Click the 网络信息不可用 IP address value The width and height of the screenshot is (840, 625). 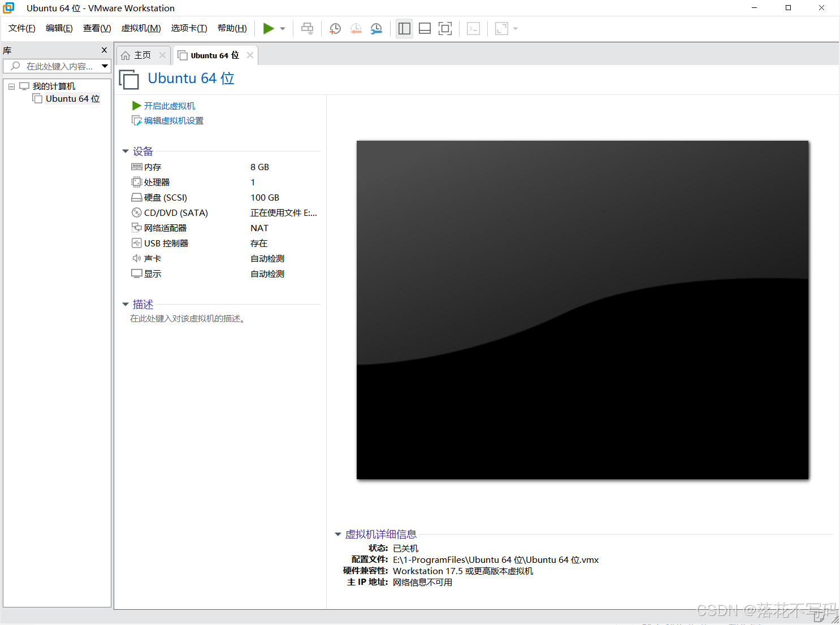(x=423, y=582)
